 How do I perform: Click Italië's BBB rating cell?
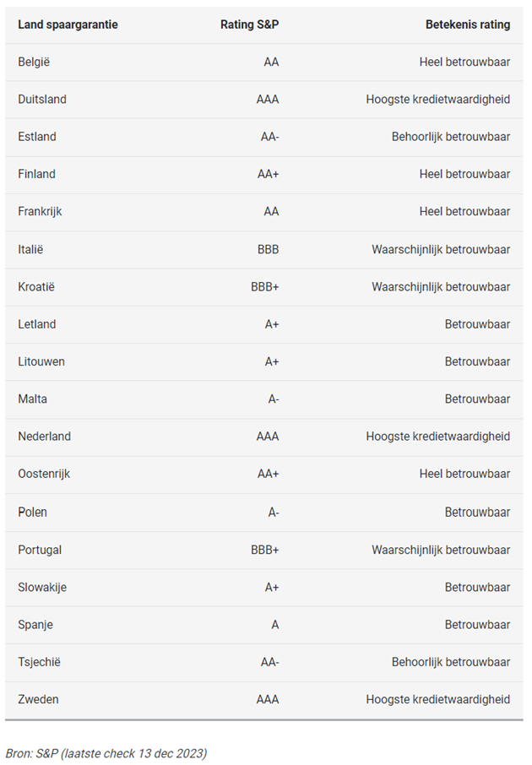click(x=268, y=249)
